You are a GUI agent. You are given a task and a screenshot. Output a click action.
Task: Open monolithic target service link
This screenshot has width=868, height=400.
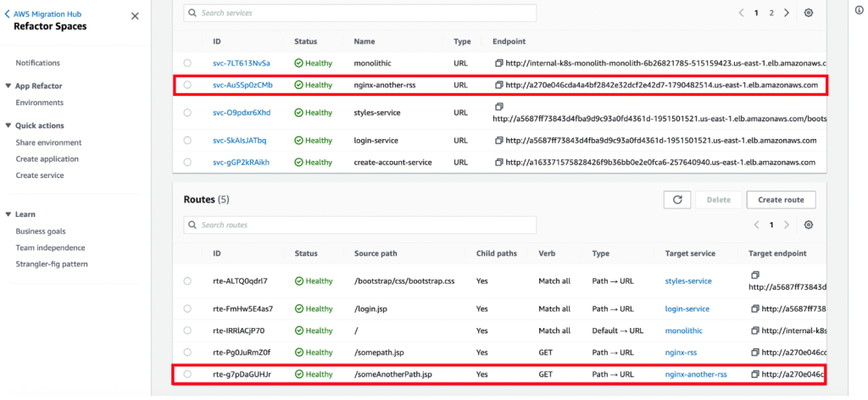tap(684, 331)
